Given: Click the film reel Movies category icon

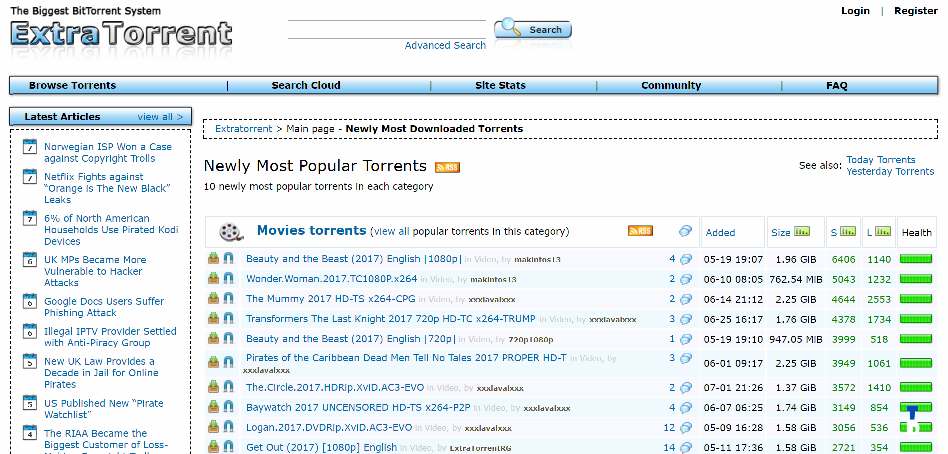Looking at the screenshot, I should pos(232,232).
